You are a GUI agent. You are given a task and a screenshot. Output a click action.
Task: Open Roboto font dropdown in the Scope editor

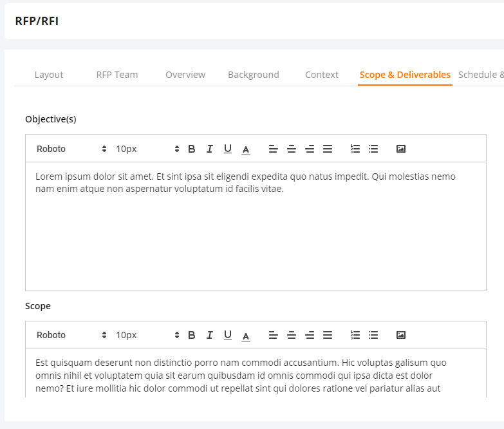71,335
